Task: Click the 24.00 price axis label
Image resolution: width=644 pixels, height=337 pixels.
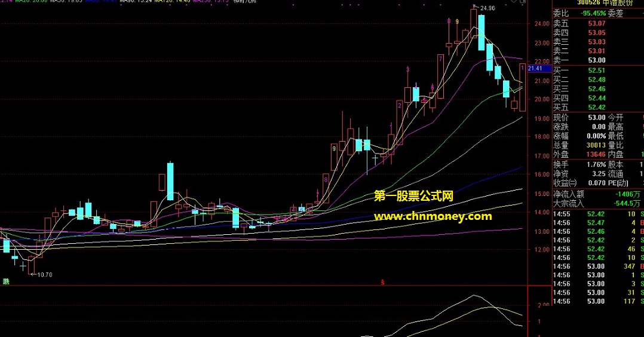Action: [x=542, y=24]
